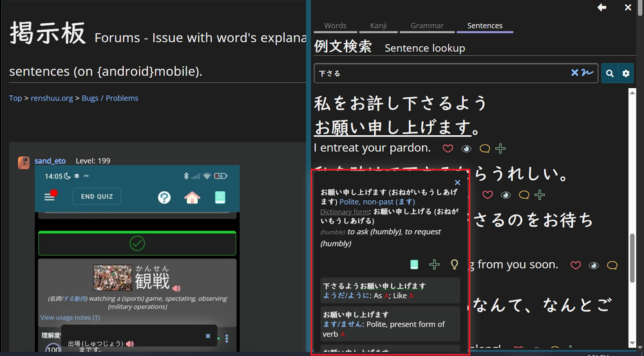
Task: Click sand_eto's avatar image
Action: coord(24,163)
